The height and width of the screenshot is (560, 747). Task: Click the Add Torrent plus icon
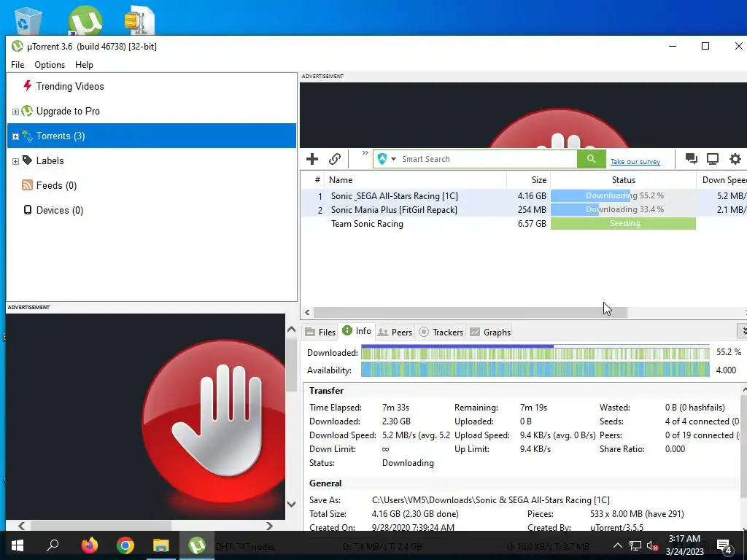(x=312, y=158)
